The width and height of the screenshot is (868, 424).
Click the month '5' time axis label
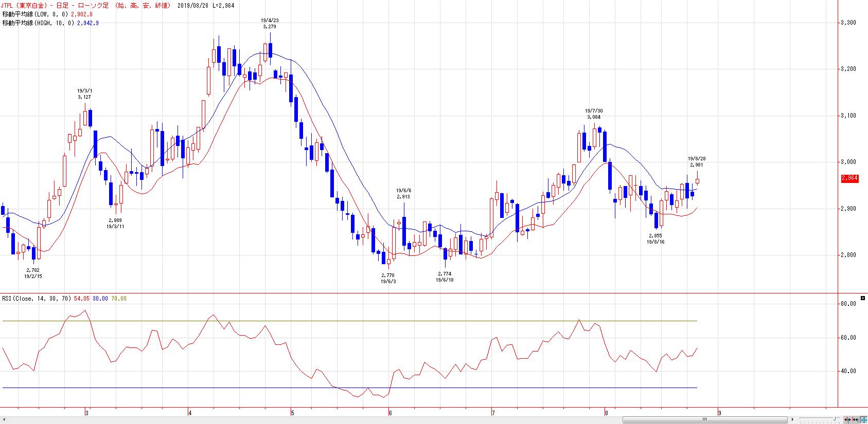[x=292, y=413]
